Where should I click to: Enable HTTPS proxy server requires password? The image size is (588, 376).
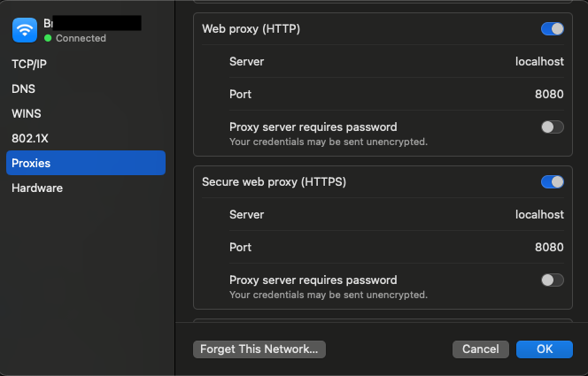(x=552, y=280)
